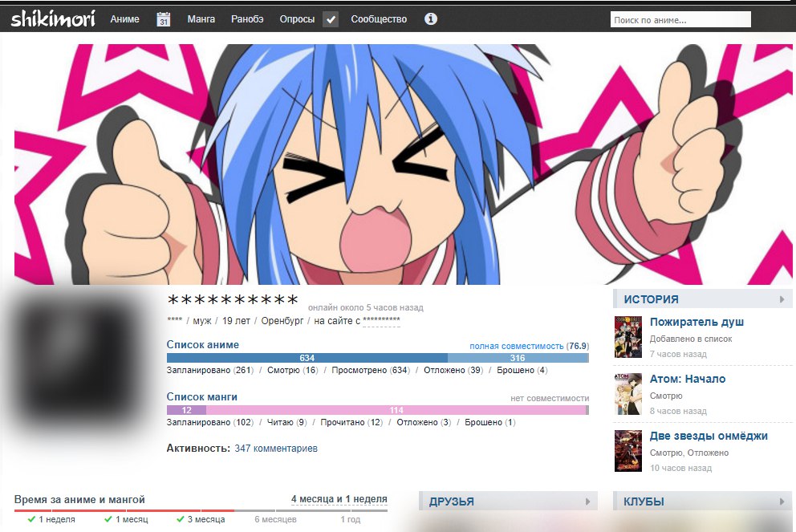
Task: Open the calendar icon in navbar
Action: [164, 19]
